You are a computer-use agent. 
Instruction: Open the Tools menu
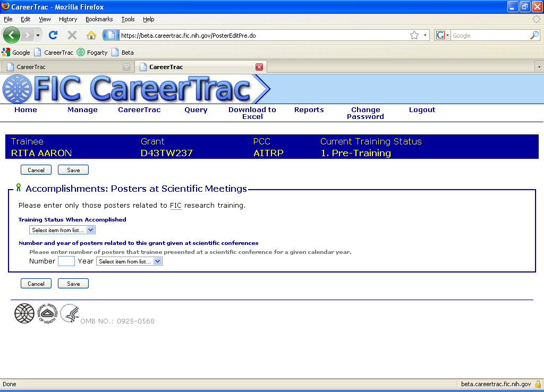127,19
